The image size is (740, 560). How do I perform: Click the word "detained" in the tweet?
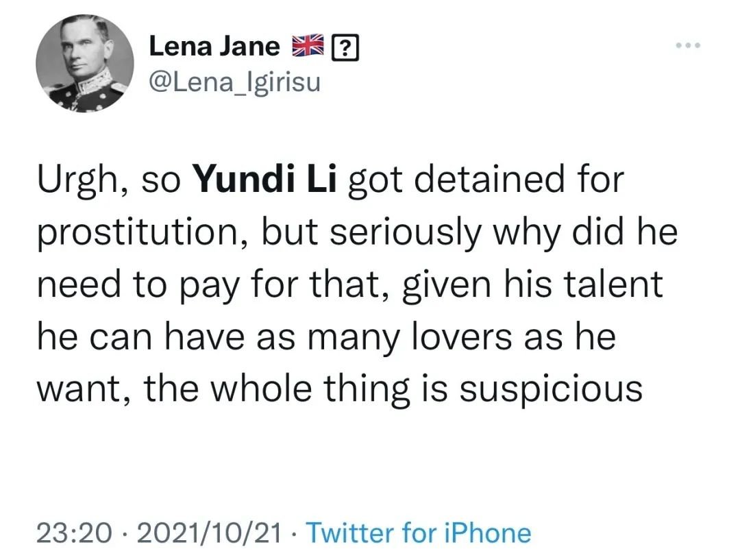(x=474, y=180)
